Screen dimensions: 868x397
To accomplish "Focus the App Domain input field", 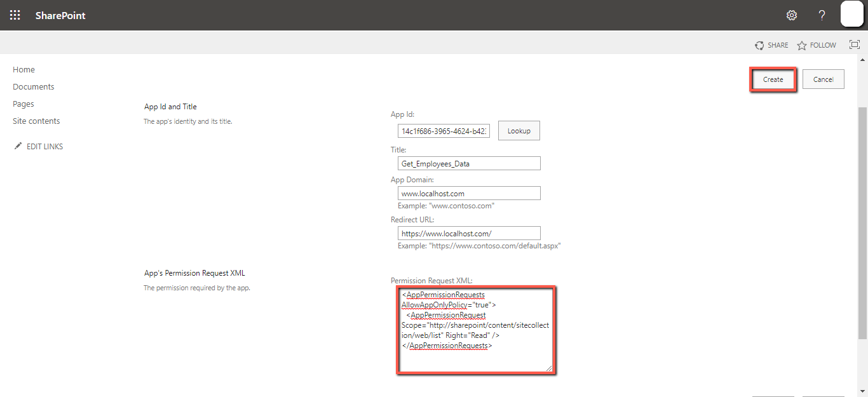I will coord(469,193).
